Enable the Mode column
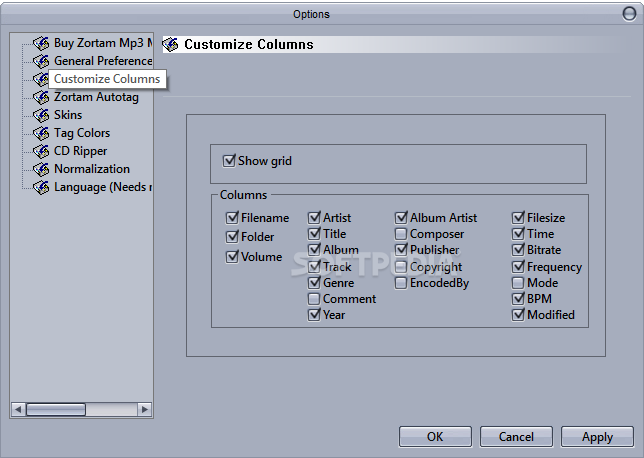This screenshot has height=458, width=644. (x=518, y=283)
